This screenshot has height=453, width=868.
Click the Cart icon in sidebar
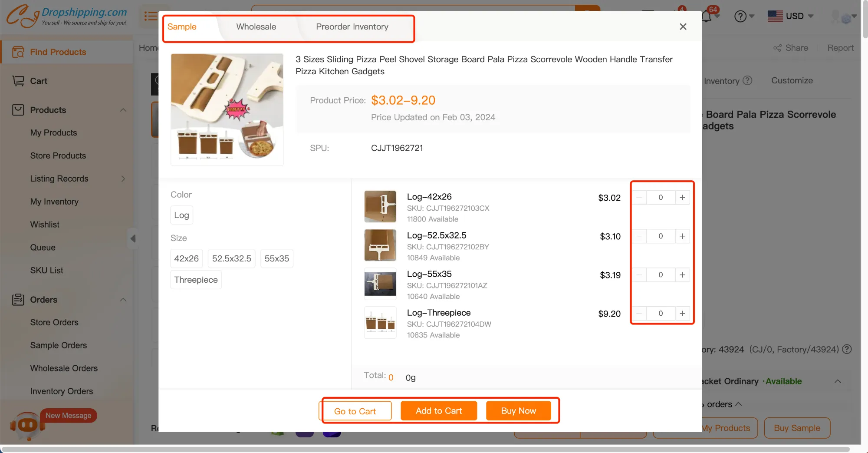(18, 81)
